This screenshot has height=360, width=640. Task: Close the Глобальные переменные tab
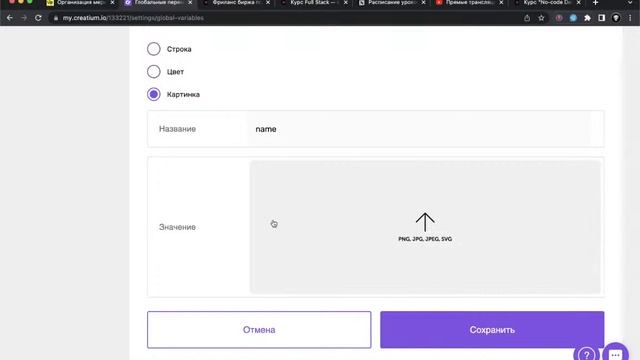coord(190,2)
